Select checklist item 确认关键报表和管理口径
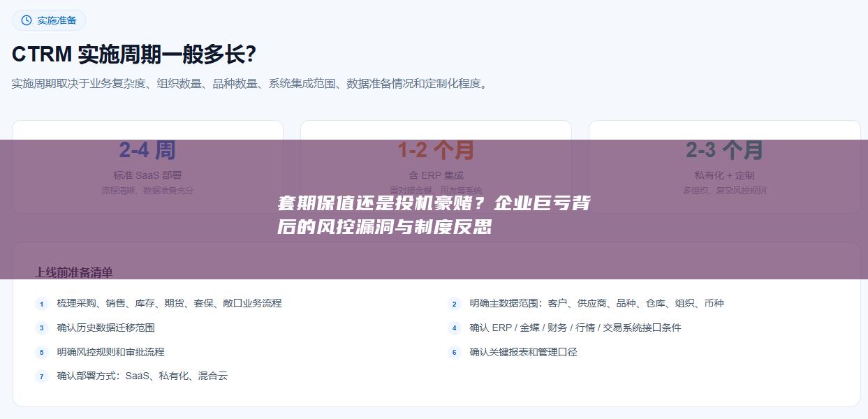The height and width of the screenshot is (419, 868). (523, 352)
